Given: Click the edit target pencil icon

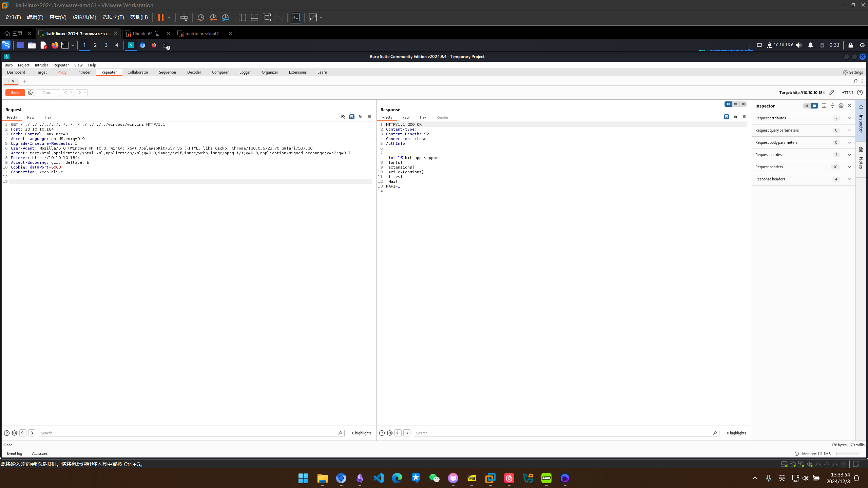Looking at the screenshot, I should coord(831,93).
